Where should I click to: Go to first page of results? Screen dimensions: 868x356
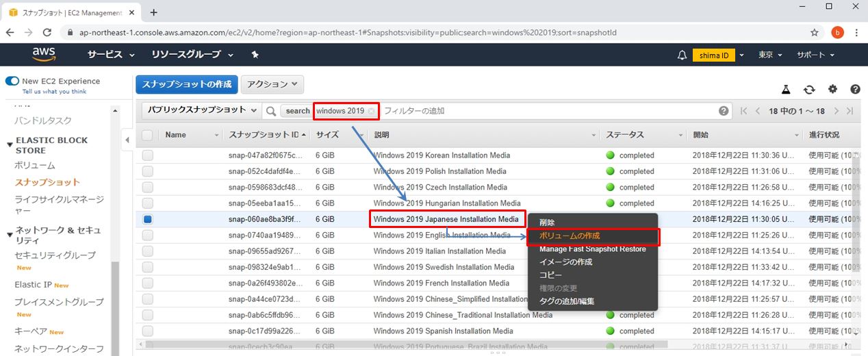click(x=744, y=111)
